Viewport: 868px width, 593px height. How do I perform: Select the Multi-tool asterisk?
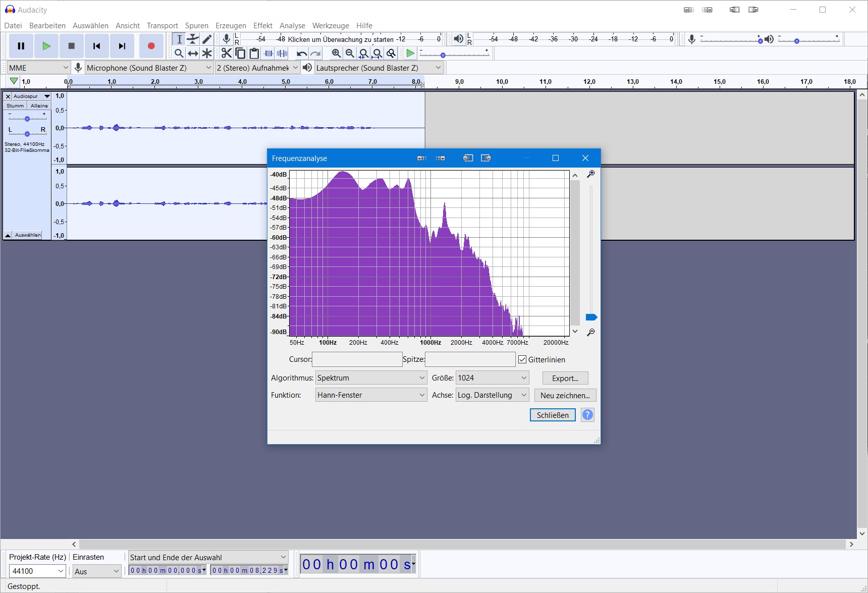207,53
